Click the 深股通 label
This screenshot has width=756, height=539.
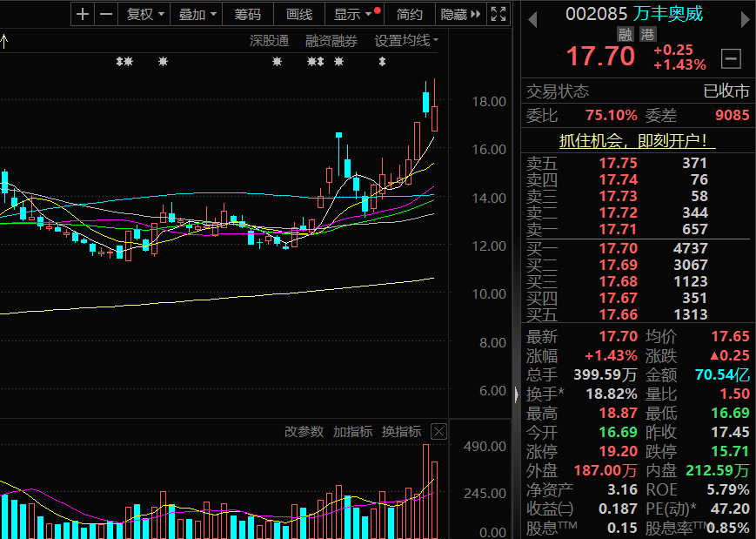(269, 41)
